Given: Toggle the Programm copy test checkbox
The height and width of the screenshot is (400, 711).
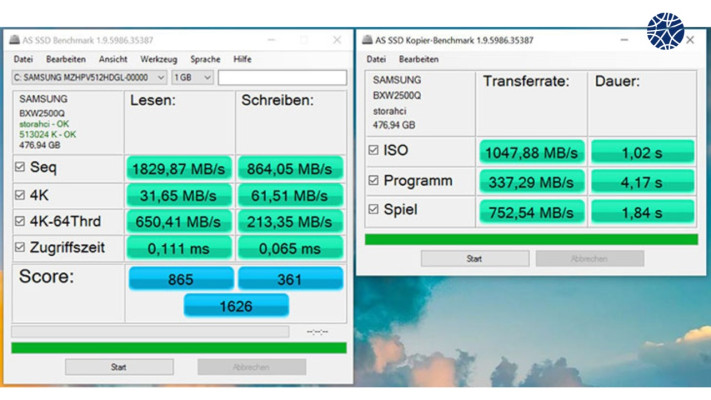Looking at the screenshot, I should [x=373, y=180].
